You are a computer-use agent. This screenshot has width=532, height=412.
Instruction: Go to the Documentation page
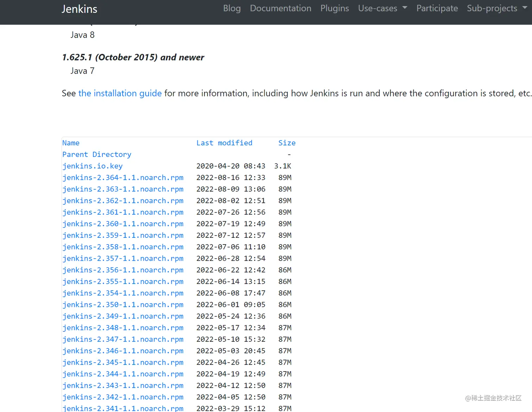coord(280,8)
